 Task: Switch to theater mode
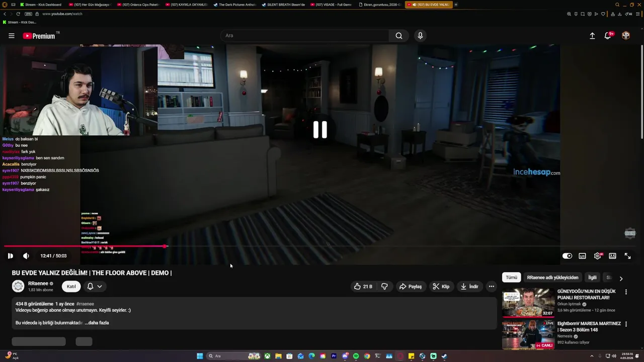pyautogui.click(x=612, y=256)
